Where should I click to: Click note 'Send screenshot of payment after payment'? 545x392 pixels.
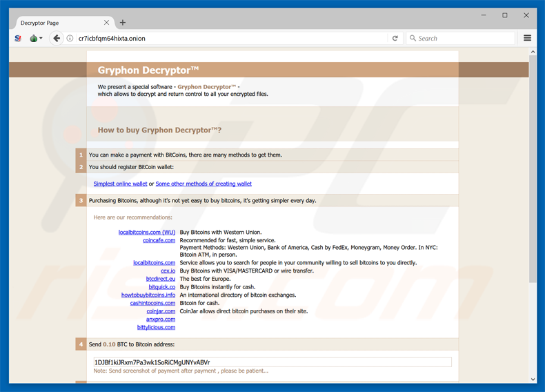point(162,371)
